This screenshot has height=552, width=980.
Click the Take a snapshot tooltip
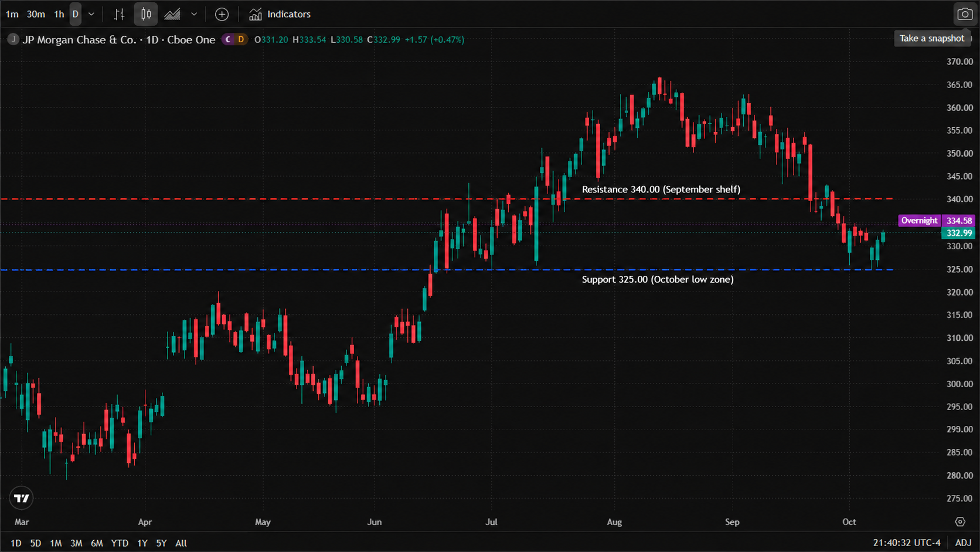[x=931, y=38]
